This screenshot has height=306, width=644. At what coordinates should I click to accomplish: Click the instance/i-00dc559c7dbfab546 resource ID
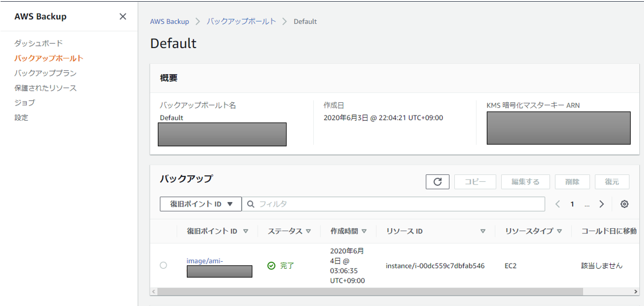(435, 266)
